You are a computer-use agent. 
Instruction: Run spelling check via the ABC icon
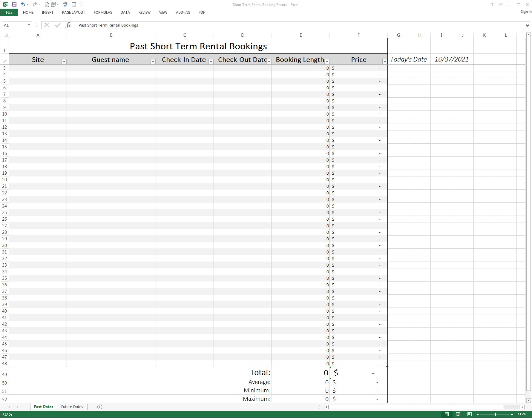65,4
